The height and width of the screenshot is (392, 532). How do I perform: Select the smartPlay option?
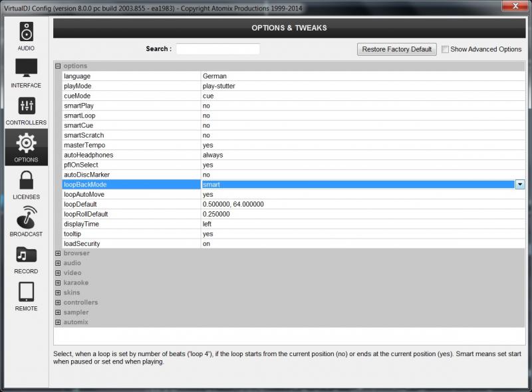point(293,106)
